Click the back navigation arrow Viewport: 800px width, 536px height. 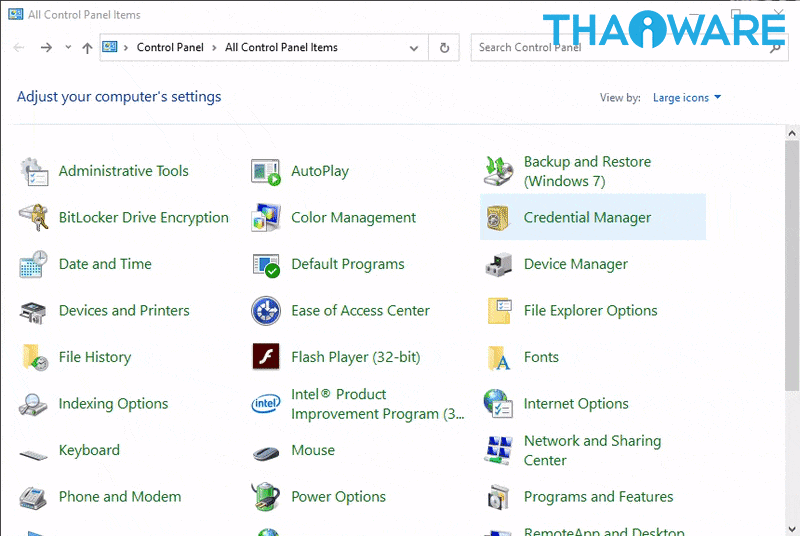tap(19, 48)
